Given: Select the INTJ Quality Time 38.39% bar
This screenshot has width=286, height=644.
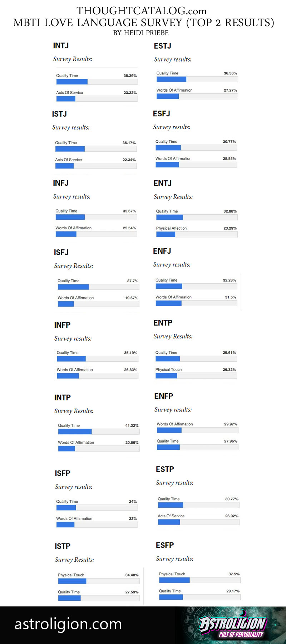Looking at the screenshot, I should (x=97, y=82).
